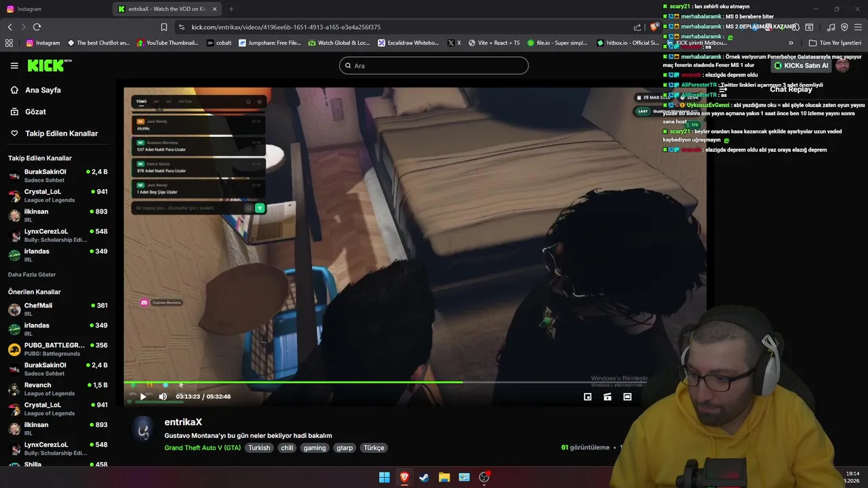The width and height of the screenshot is (868, 488).
Task: Open entrikaX channel avatar
Action: pyautogui.click(x=143, y=429)
